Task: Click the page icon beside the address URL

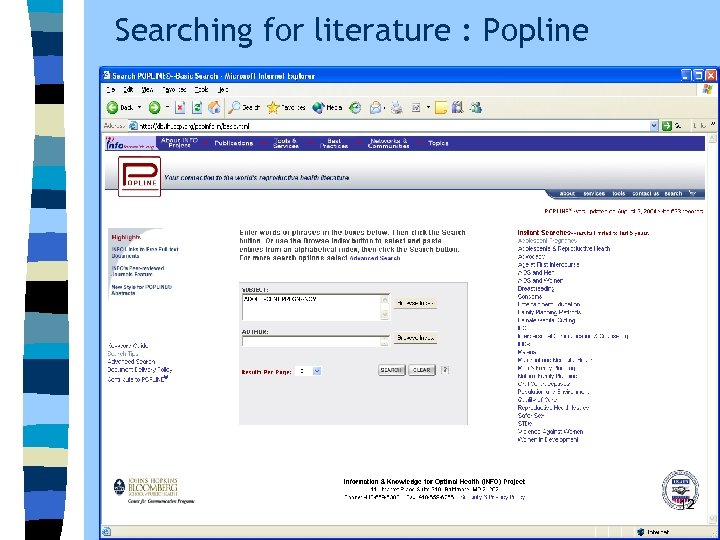Action: (x=133, y=126)
